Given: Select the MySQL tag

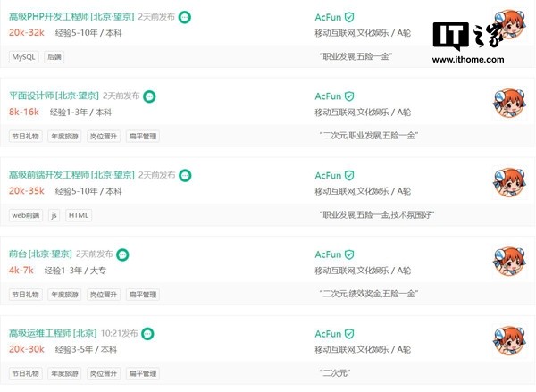Looking at the screenshot, I should click(23, 57).
